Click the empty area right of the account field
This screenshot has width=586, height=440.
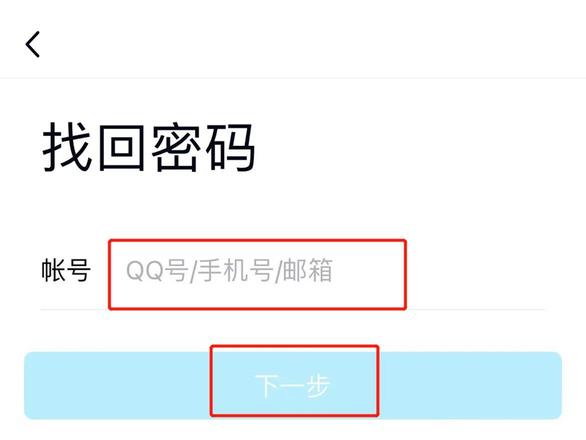pyautogui.click(x=475, y=274)
